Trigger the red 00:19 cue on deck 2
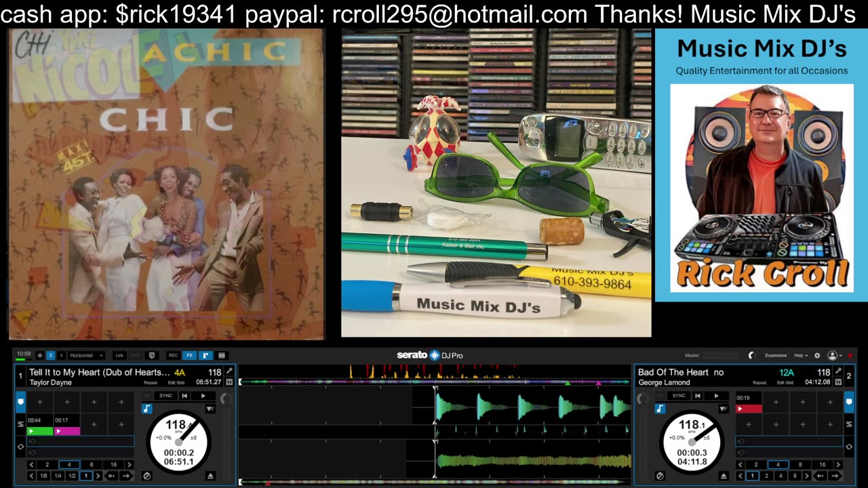 pos(749,403)
